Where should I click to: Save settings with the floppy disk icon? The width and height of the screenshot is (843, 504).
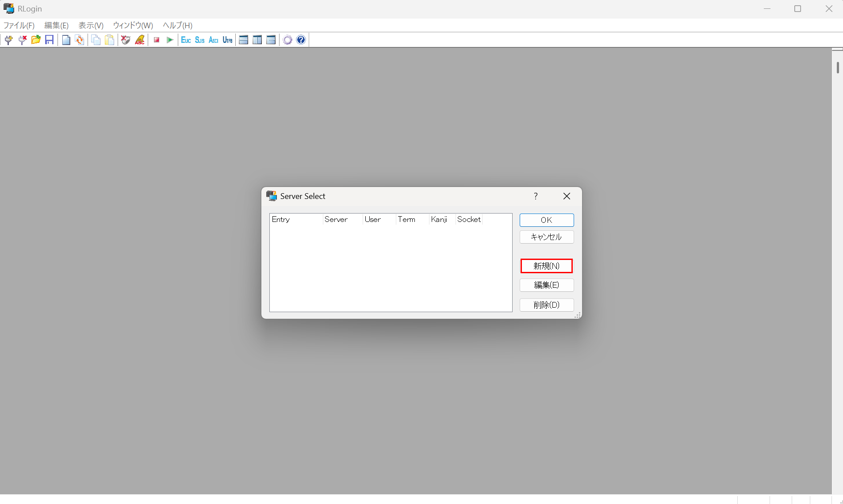click(x=49, y=40)
